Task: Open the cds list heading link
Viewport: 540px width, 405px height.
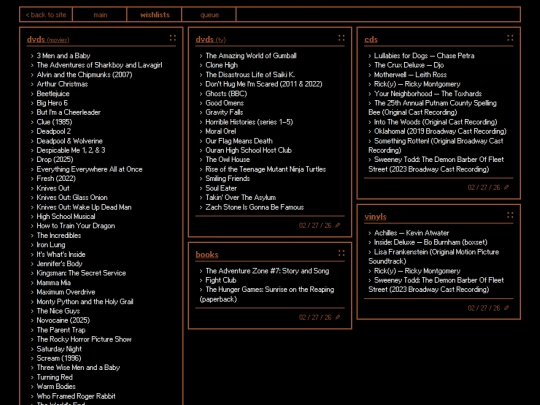Action: click(371, 40)
